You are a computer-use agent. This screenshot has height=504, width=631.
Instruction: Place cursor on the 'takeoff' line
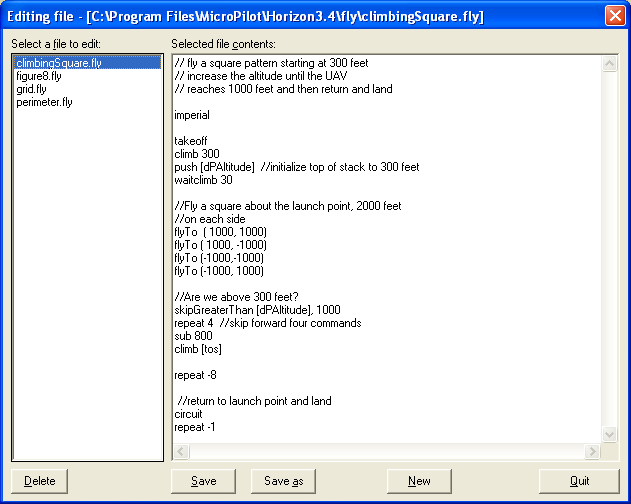click(x=191, y=141)
